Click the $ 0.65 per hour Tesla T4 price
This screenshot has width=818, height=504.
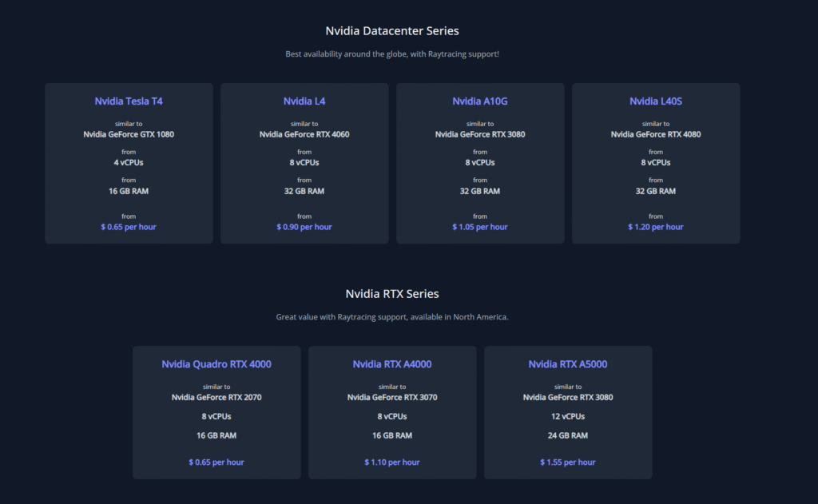pos(129,227)
